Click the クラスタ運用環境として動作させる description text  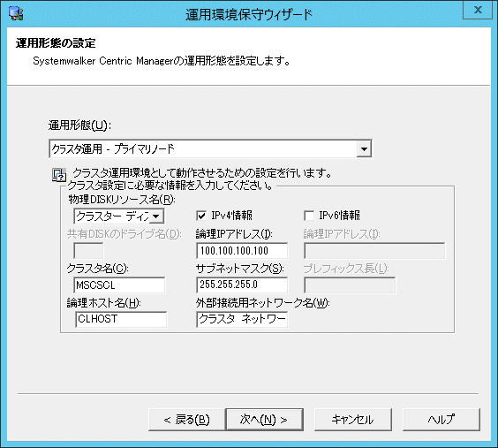pyautogui.click(x=202, y=173)
